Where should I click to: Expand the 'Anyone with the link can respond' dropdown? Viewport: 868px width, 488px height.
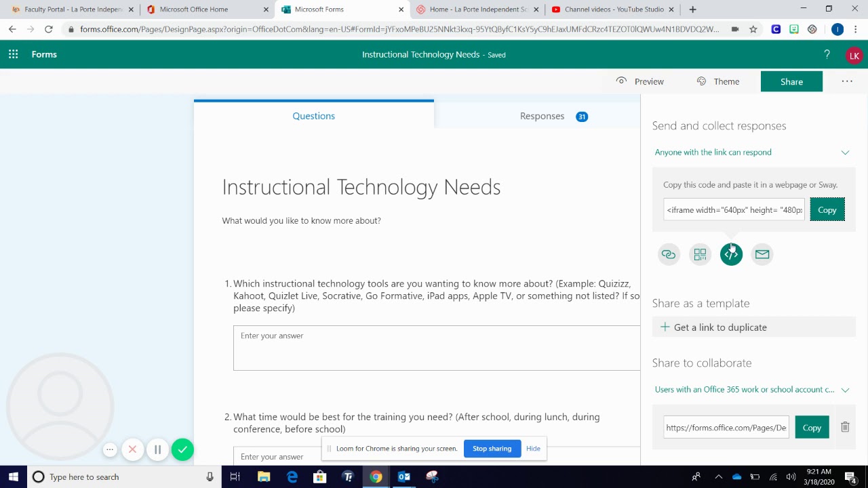845,152
